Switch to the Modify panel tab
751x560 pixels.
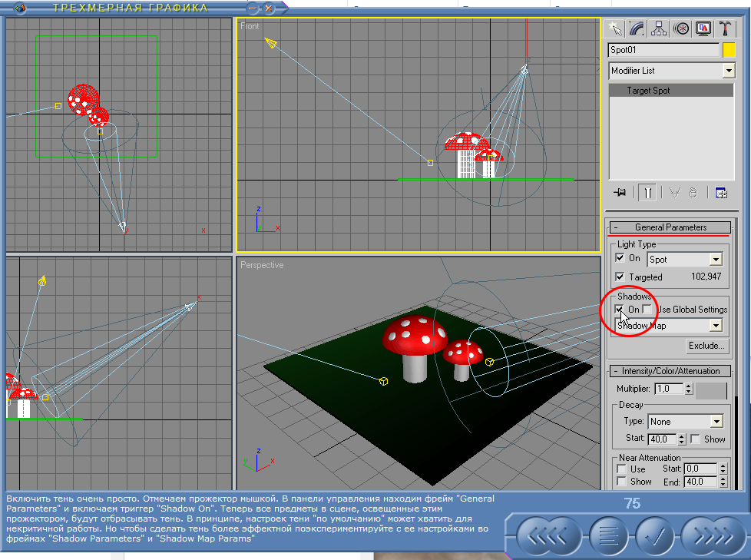tap(637, 28)
